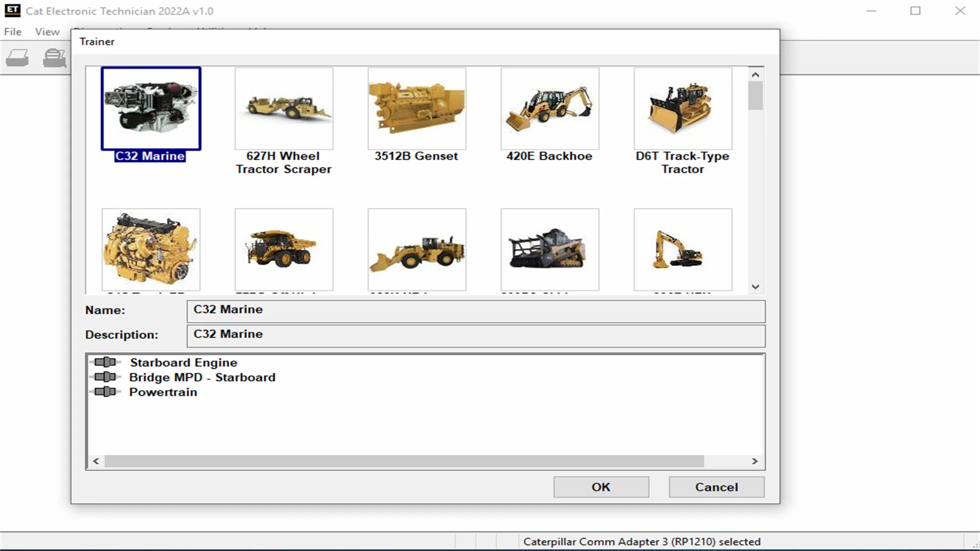
Task: Click scroll down arrow of machine list
Action: pyautogui.click(x=756, y=287)
